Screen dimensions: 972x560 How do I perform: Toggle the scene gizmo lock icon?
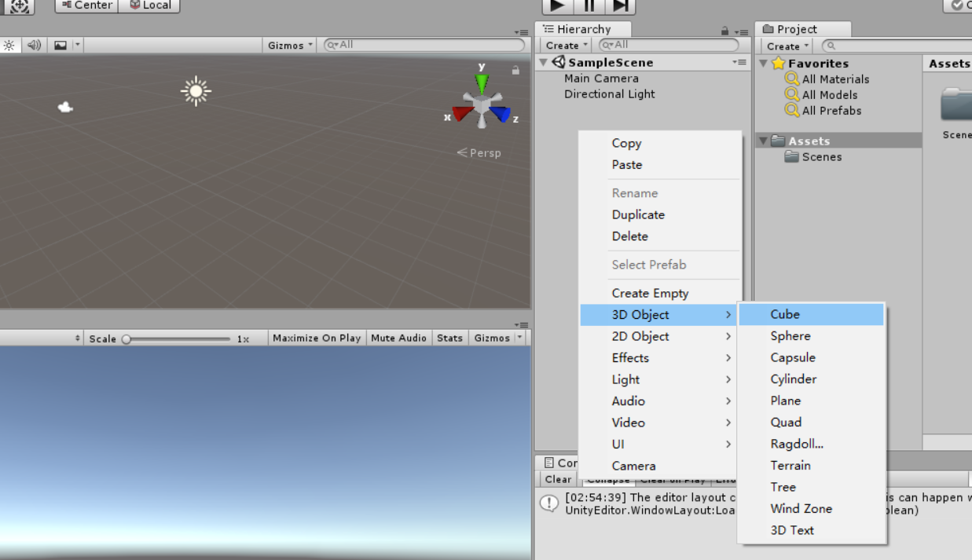point(515,70)
